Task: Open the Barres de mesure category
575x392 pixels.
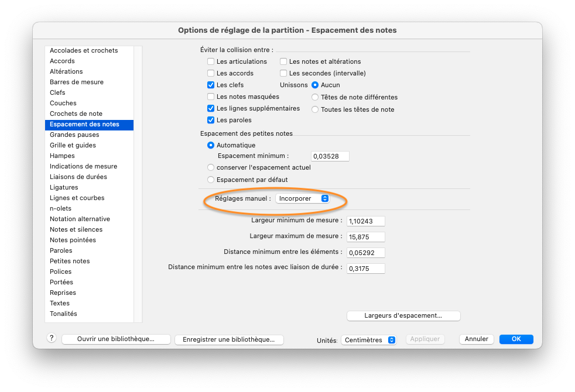Action: (77, 82)
